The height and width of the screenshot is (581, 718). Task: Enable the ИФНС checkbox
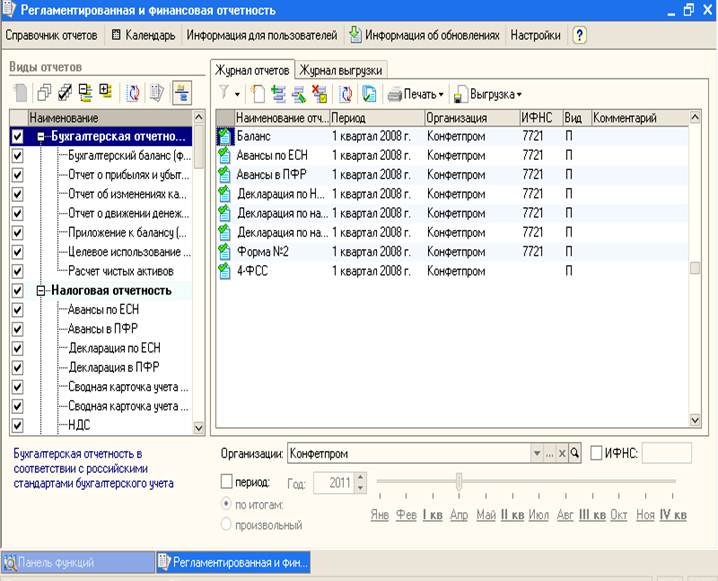point(597,453)
